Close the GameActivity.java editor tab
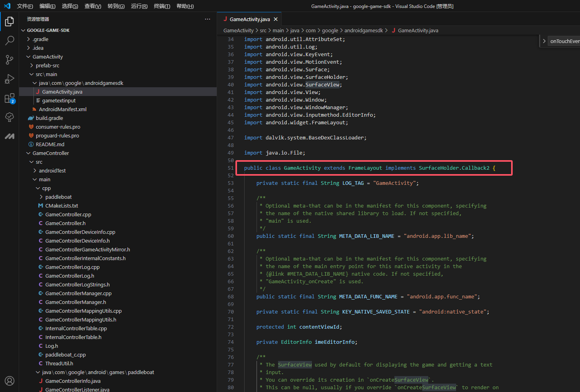 click(x=276, y=19)
